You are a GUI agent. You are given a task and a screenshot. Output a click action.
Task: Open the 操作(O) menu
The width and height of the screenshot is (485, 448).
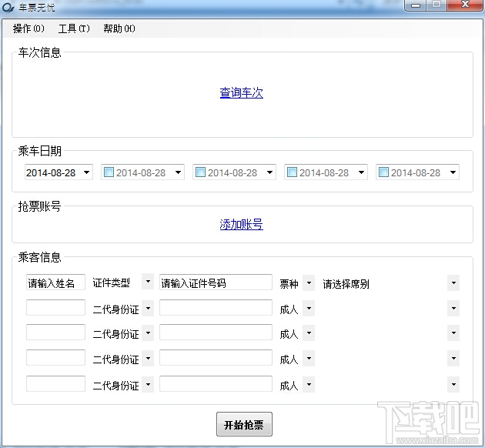[28, 28]
